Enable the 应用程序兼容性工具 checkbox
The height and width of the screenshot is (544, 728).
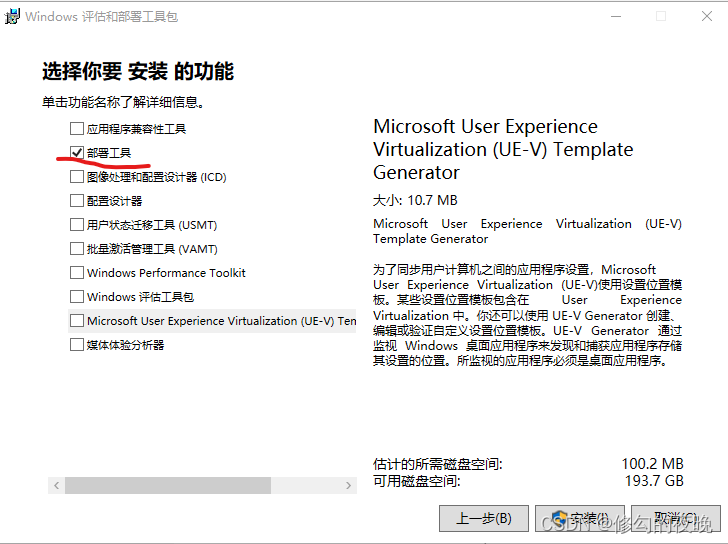[x=77, y=129]
